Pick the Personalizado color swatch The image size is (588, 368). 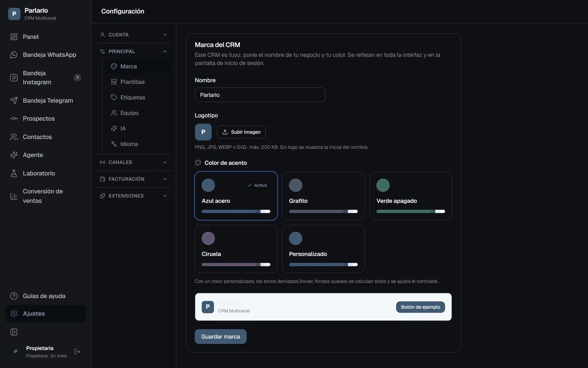pos(295,238)
